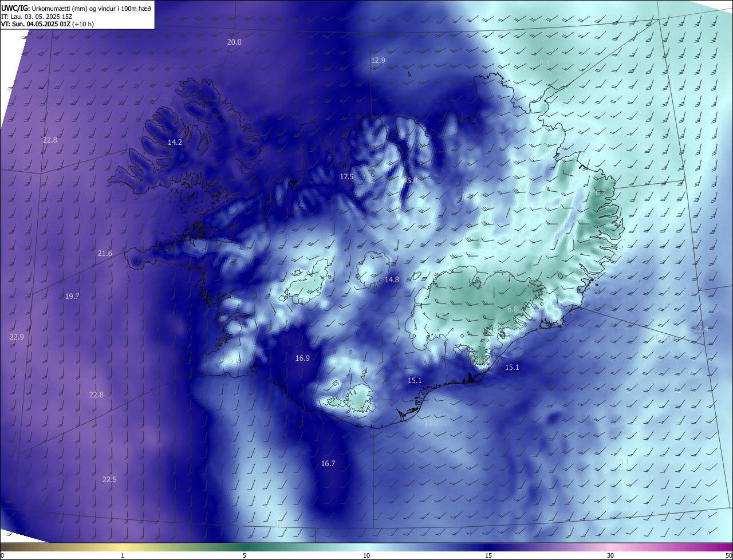Click the 30 tick on the color scale

tap(610, 555)
